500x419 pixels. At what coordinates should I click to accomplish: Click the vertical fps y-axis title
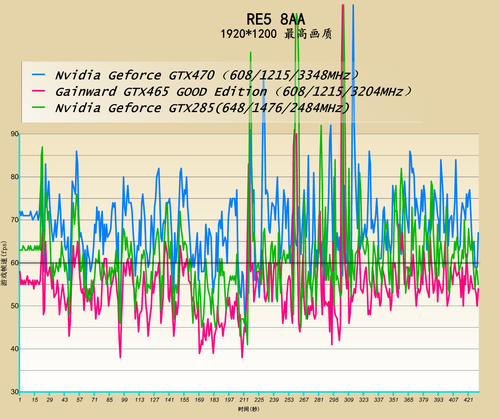[4, 263]
